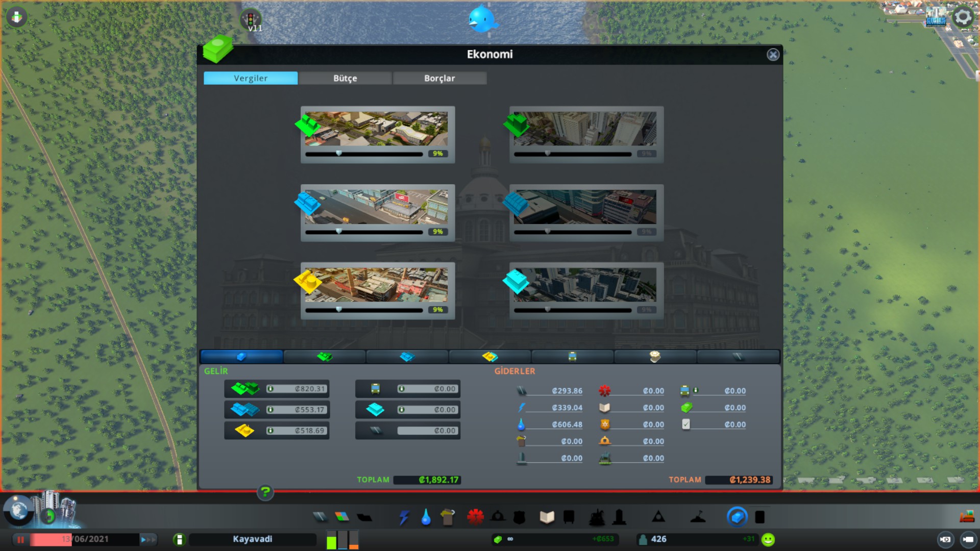
Task: Show industrial tax income details
Action: [x=271, y=431]
